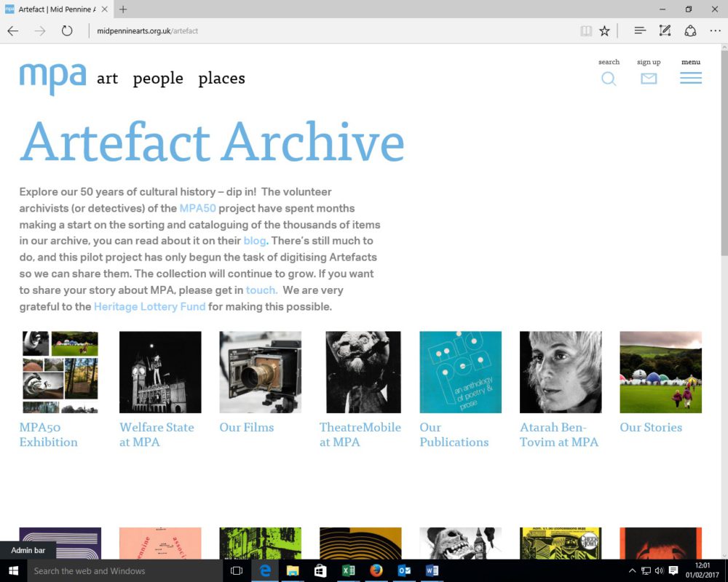Toggle the reading view icon
This screenshot has height=582, width=728.
tap(586, 31)
